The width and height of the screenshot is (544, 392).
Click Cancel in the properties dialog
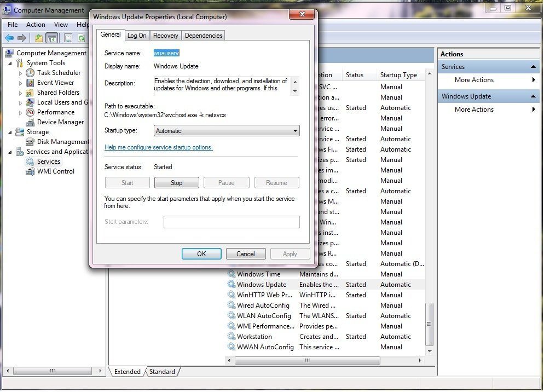[246, 254]
